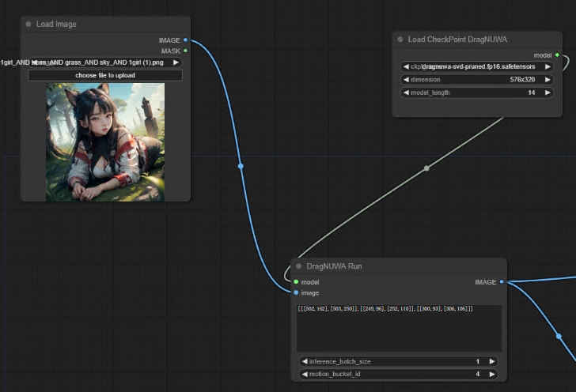Collapse the Load CheckPoint DragNUWA node title dot
This screenshot has width=576, height=392.
[400, 40]
